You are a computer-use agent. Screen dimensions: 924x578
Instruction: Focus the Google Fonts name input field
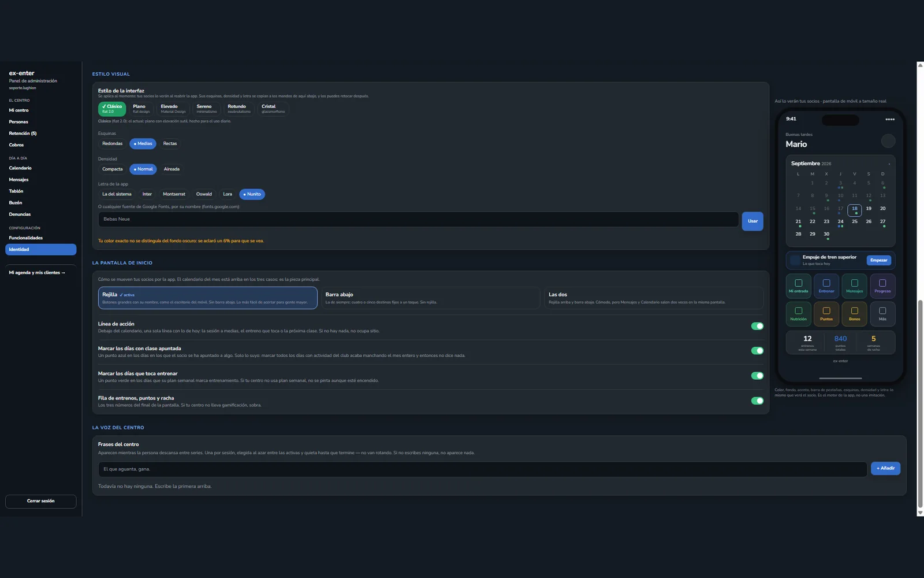point(419,219)
